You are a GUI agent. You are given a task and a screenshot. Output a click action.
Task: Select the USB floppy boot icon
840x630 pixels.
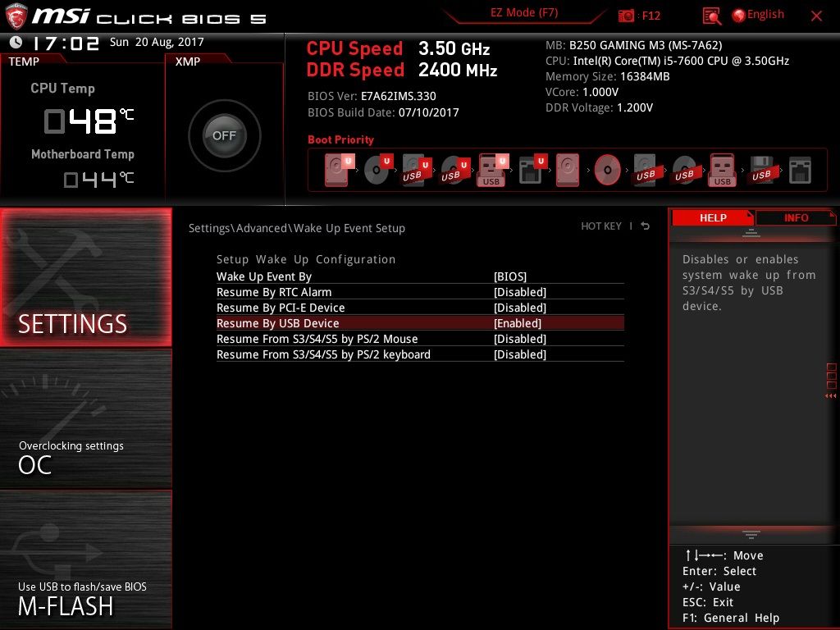point(761,169)
